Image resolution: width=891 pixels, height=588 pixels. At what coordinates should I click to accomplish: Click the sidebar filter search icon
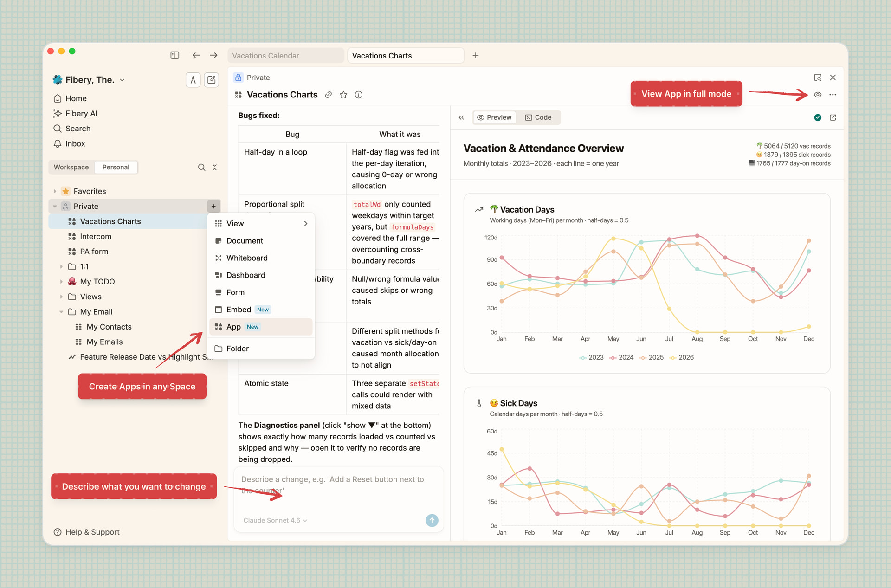201,167
